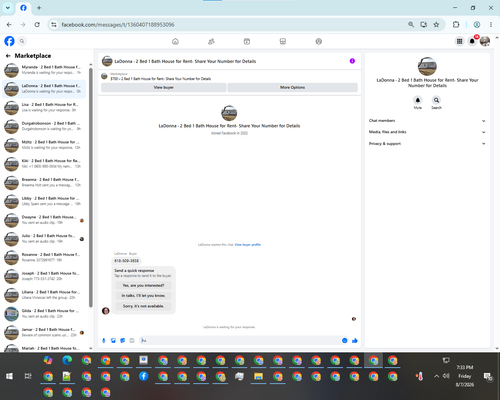This screenshot has height=400, width=500.
Task: Click into the message text field
Action: (240, 340)
